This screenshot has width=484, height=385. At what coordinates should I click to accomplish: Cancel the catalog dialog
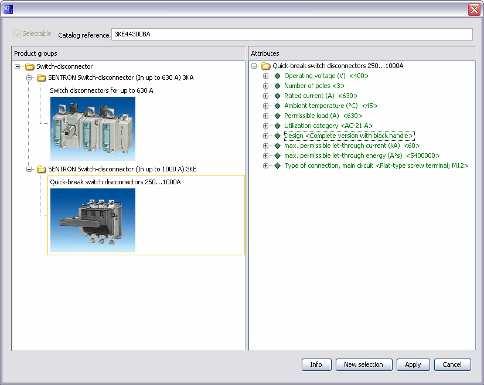(452, 364)
